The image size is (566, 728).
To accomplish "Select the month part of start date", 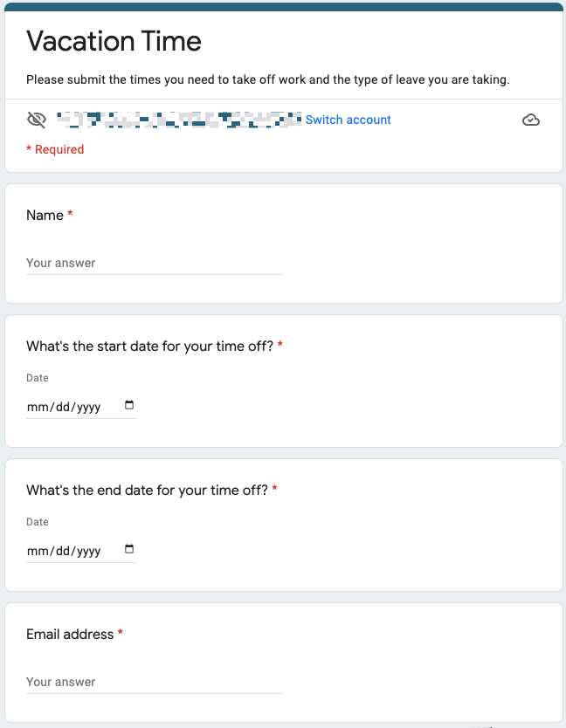I will (x=38, y=407).
